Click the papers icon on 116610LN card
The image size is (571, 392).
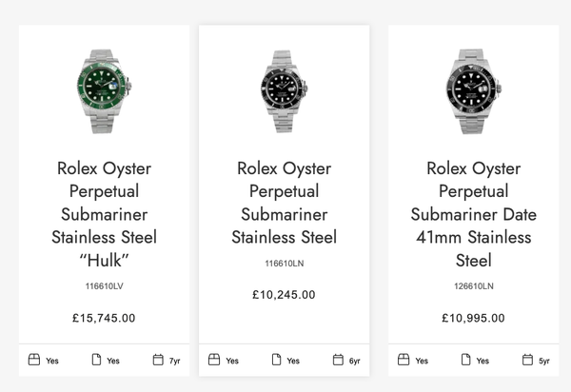click(x=276, y=360)
